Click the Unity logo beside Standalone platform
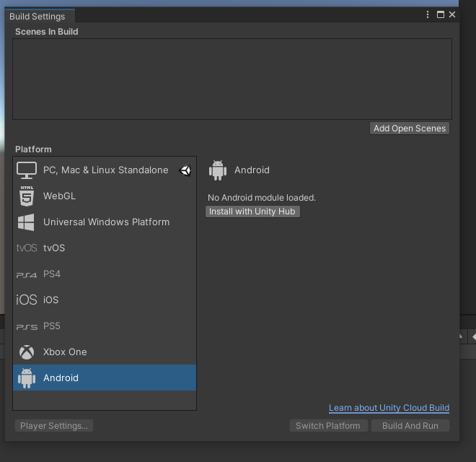The image size is (476, 462). [185, 170]
